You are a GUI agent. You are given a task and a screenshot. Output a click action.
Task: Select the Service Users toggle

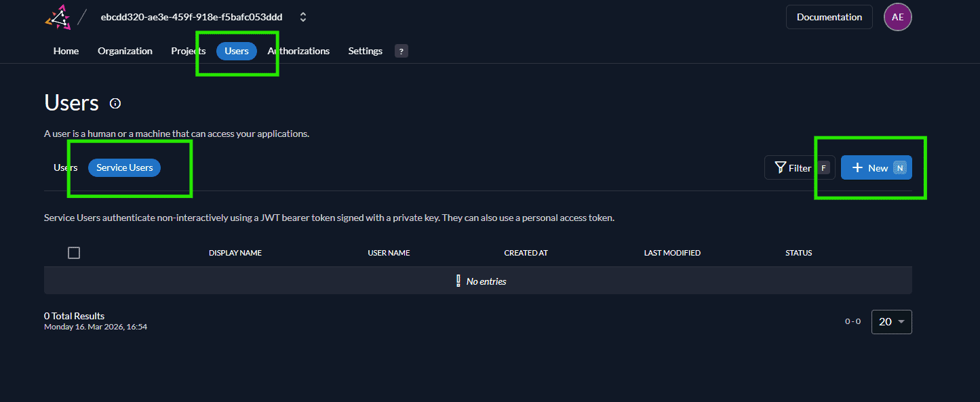[124, 167]
